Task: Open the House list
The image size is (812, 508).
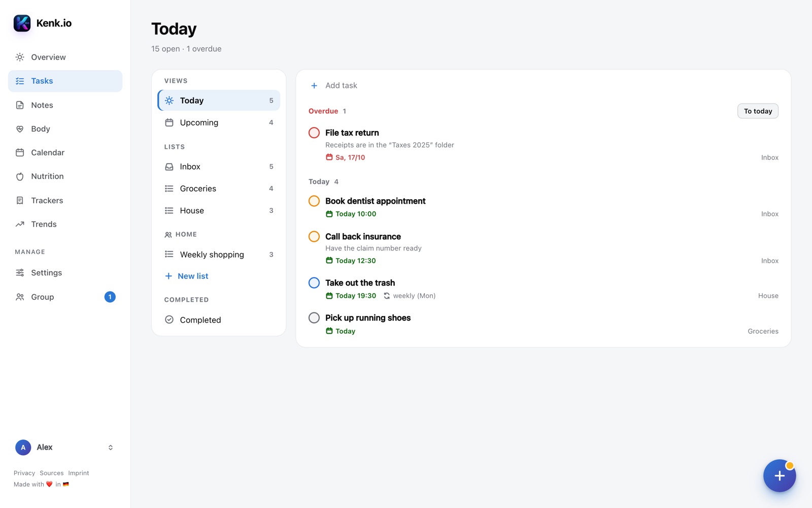Action: coord(219,210)
